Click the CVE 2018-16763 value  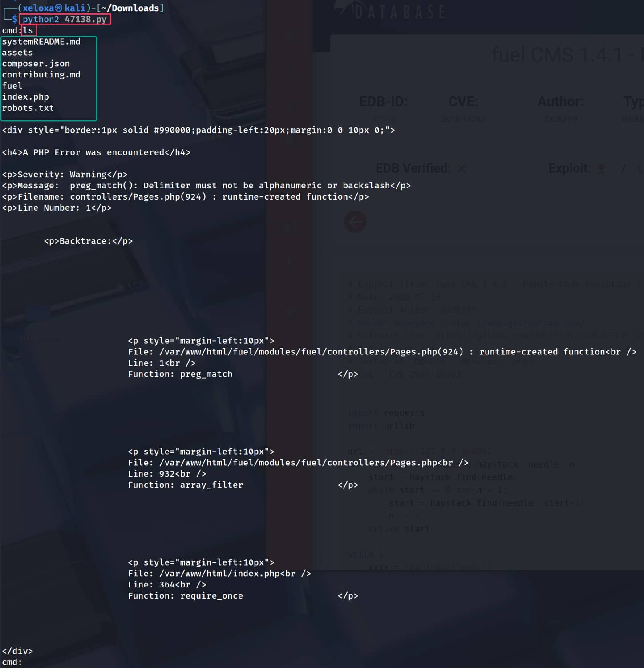click(x=463, y=119)
